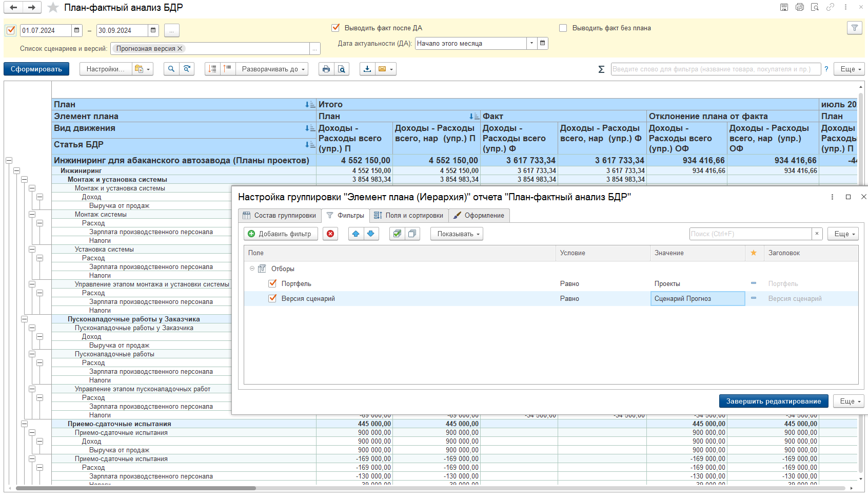
Task: Click the dialog search field (Ctrl+F)
Action: pos(750,234)
